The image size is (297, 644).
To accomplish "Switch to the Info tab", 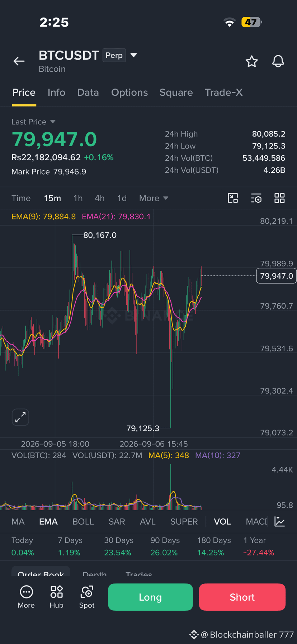I will (x=56, y=93).
